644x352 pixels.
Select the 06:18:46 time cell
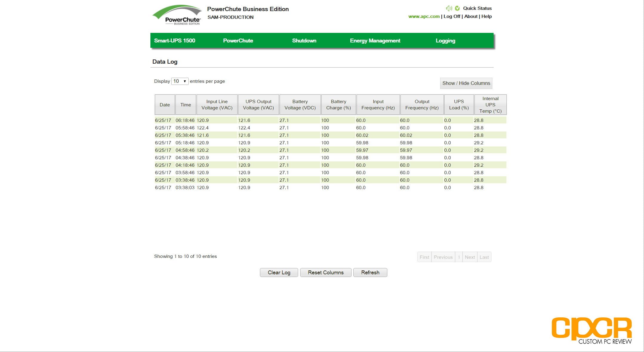[185, 120]
